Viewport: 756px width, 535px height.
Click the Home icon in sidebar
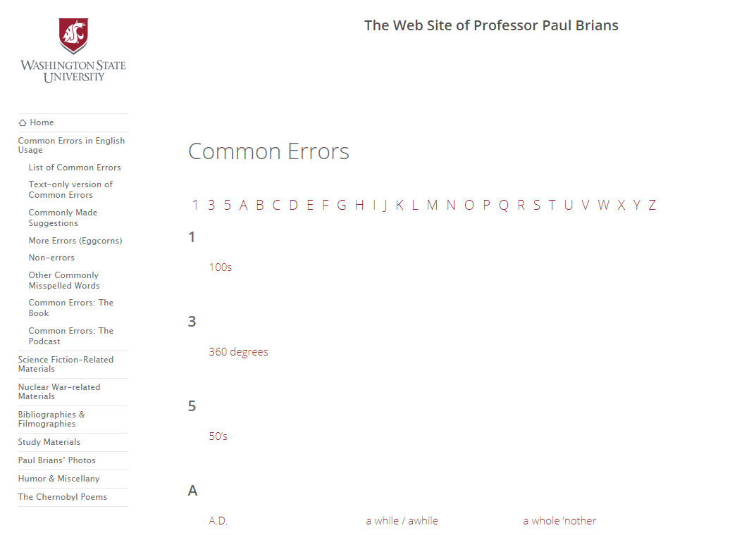(x=23, y=122)
